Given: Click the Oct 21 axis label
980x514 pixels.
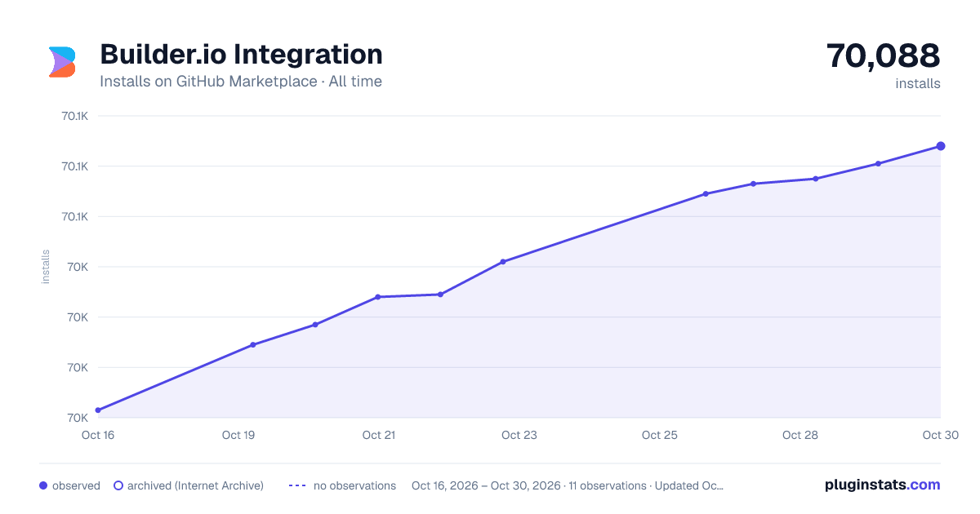Looking at the screenshot, I should coord(379,435).
